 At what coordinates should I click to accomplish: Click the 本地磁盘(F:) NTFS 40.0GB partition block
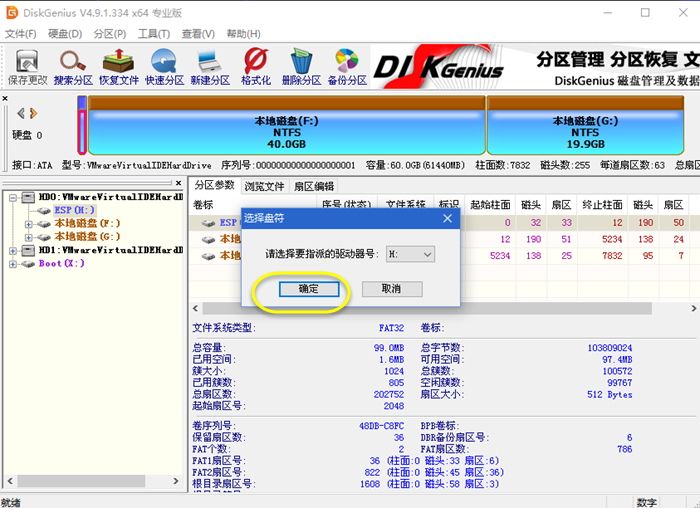click(287, 125)
